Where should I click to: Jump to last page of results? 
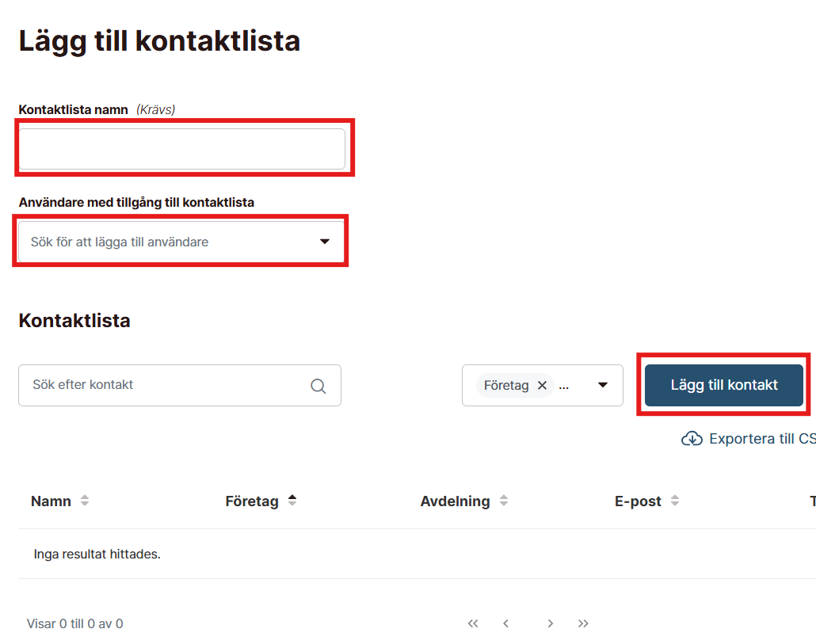(x=583, y=623)
